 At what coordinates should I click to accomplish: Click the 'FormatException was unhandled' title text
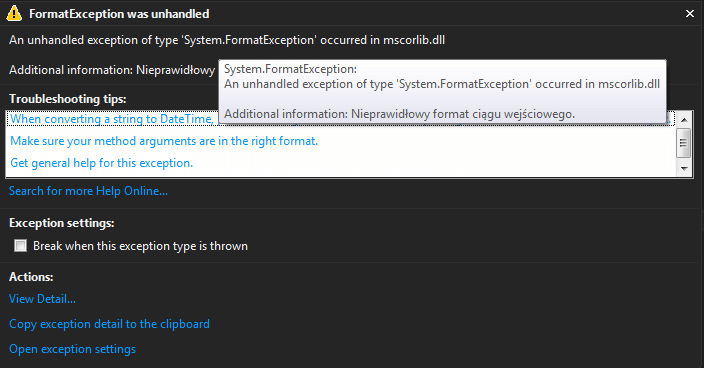tap(119, 14)
